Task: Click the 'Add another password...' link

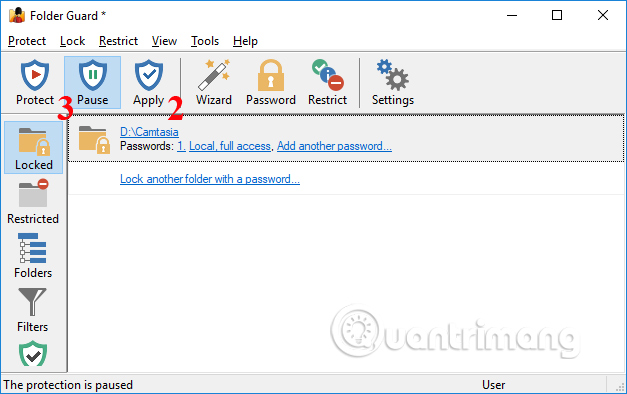Action: pyautogui.click(x=334, y=146)
